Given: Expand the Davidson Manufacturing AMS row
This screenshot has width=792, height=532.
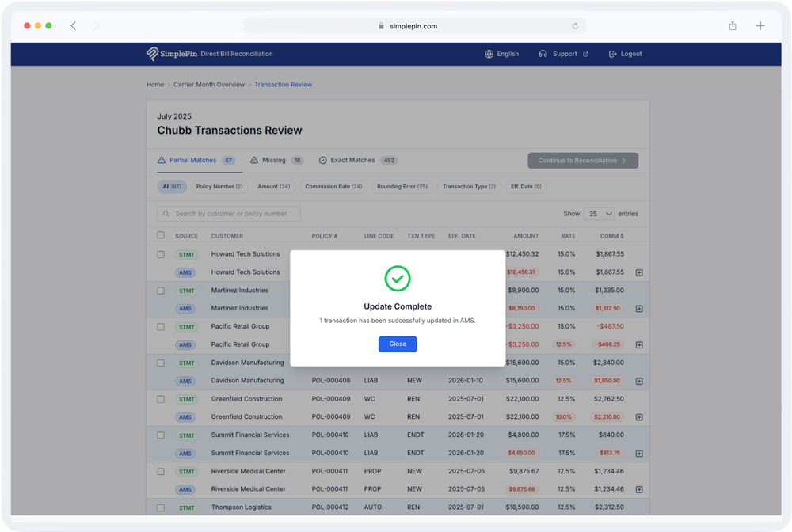Looking at the screenshot, I should pyautogui.click(x=639, y=381).
